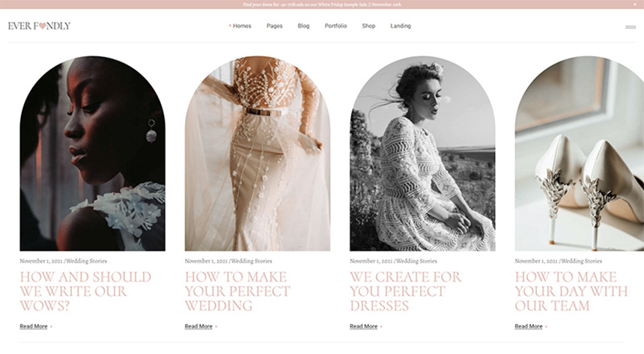Click the woman with earring arched photo

(x=92, y=153)
